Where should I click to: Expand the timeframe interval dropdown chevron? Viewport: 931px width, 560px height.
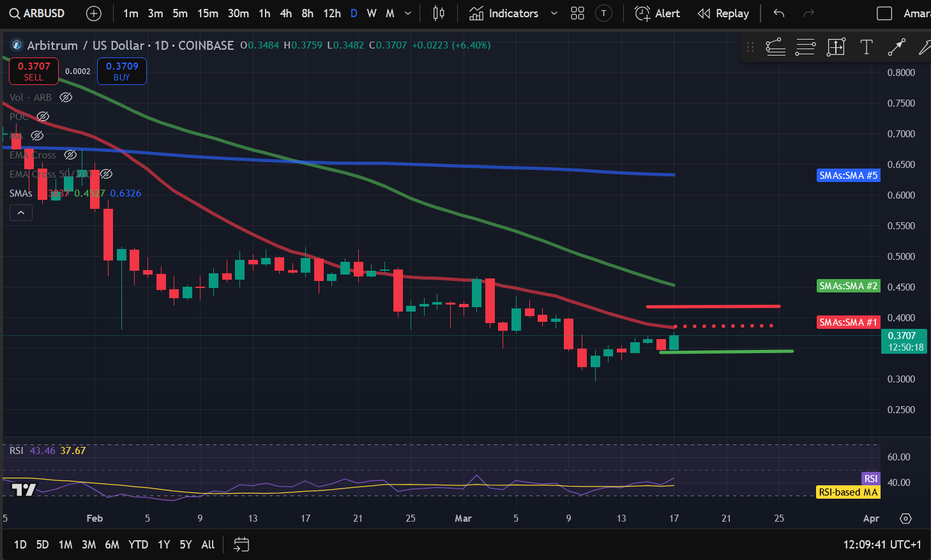tap(408, 13)
